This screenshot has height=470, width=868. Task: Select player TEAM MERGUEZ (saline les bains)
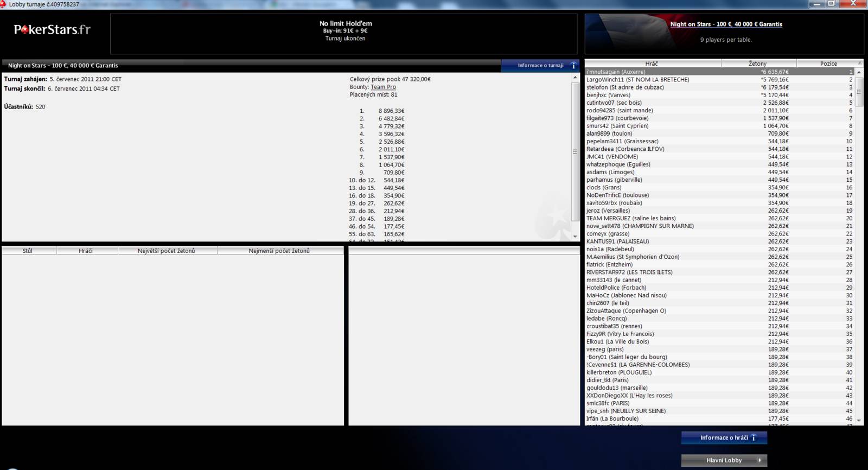720,218
